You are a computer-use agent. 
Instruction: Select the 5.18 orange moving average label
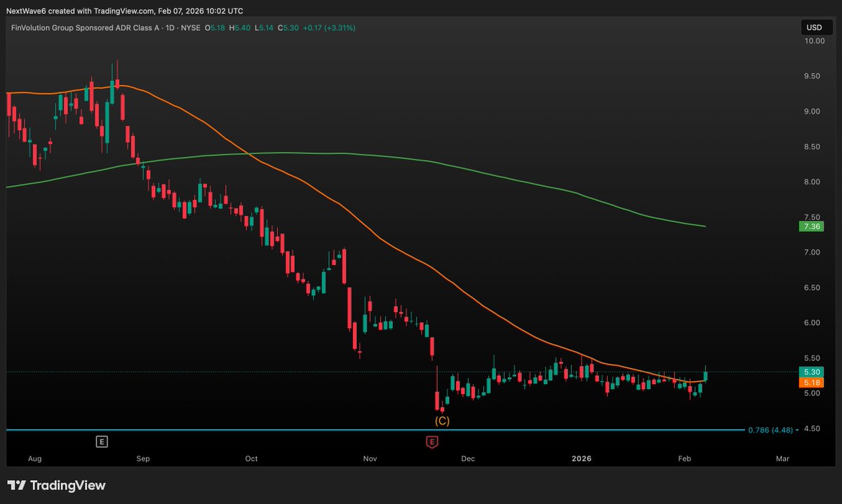coord(811,383)
